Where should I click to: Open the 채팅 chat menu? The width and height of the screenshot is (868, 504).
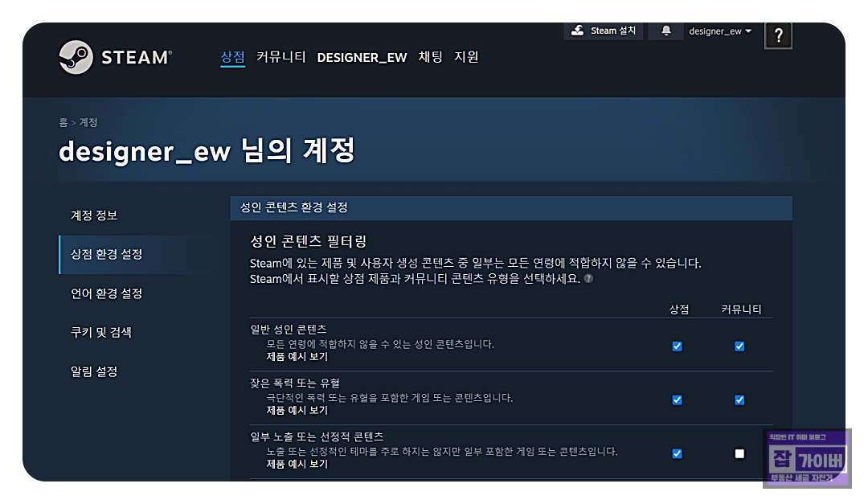click(430, 57)
